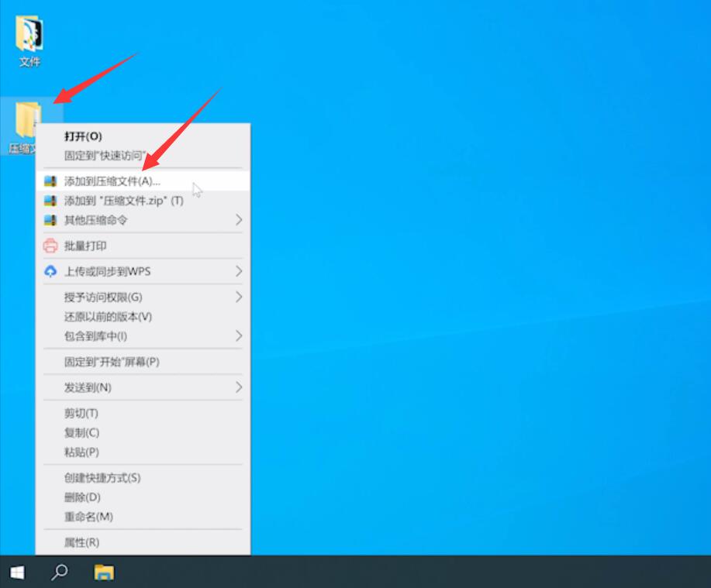Open 属性(R) folder properties
The height and width of the screenshot is (588, 711).
coord(143,542)
